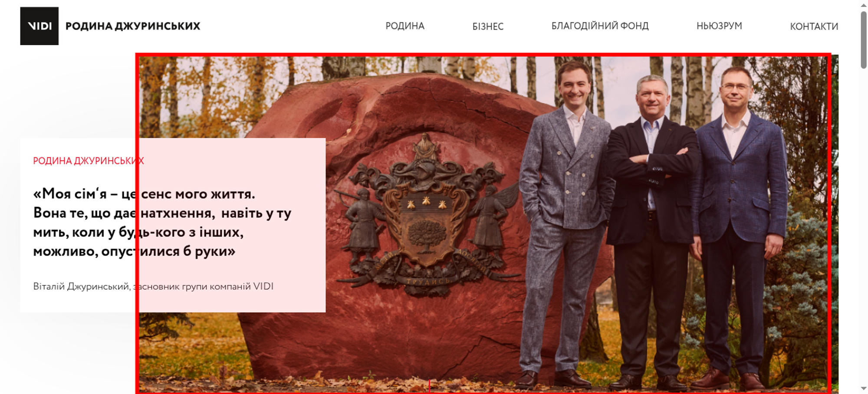The image size is (868, 394).
Task: Open the РОДИНА menu item
Action: pyautogui.click(x=404, y=26)
